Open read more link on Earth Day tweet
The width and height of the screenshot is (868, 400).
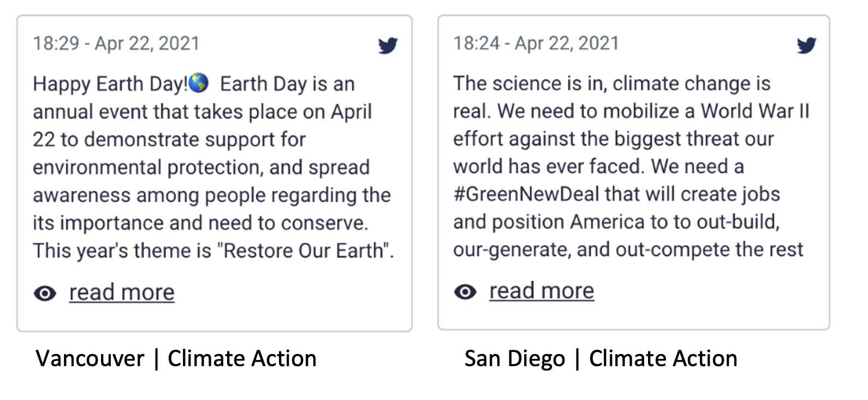tap(122, 292)
